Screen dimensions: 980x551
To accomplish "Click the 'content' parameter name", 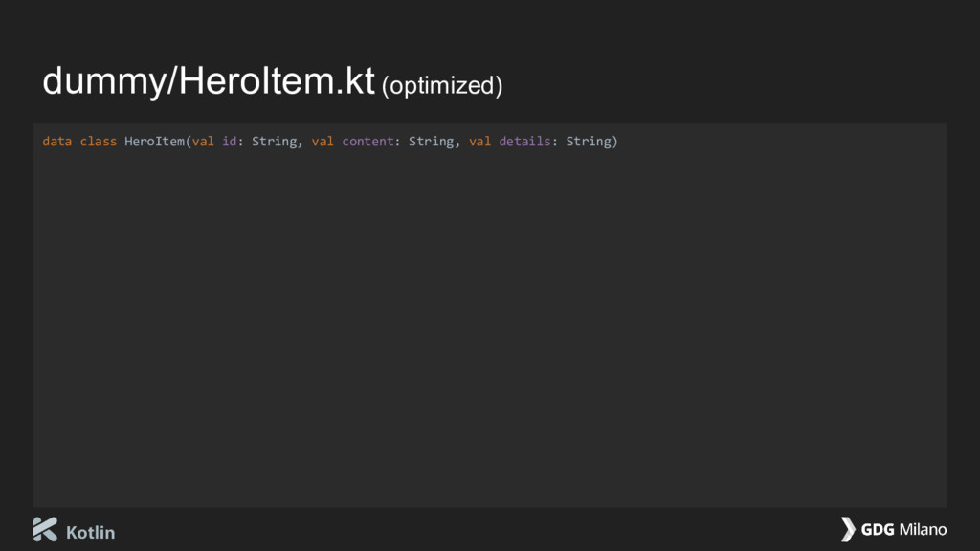I will pos(367,142).
